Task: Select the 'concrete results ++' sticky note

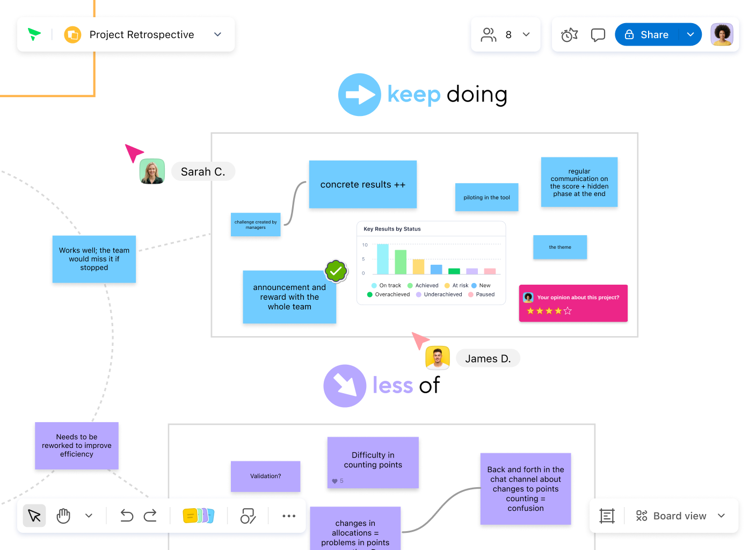Action: pyautogui.click(x=363, y=184)
